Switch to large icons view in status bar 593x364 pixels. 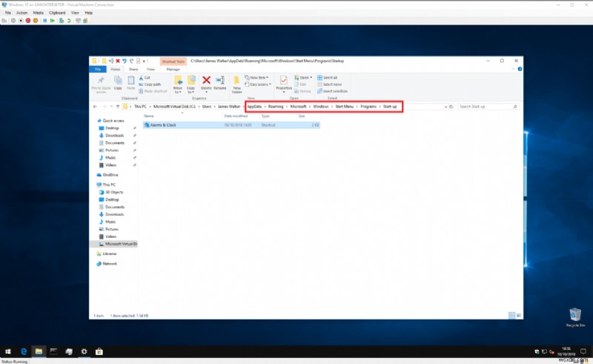click(518, 315)
